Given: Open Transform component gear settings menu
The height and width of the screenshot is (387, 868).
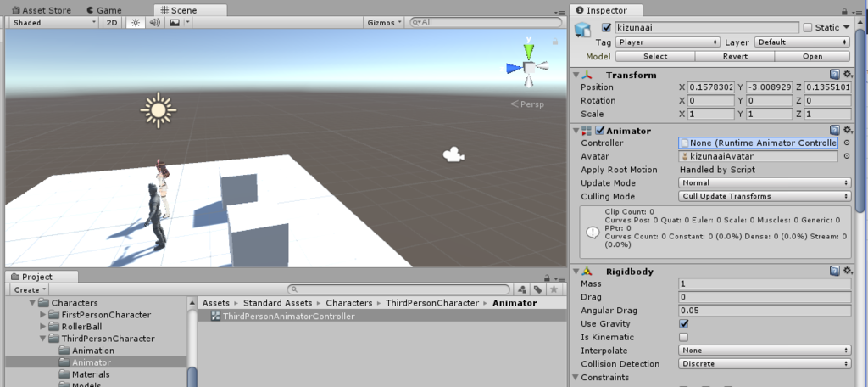Looking at the screenshot, I should coord(848,75).
